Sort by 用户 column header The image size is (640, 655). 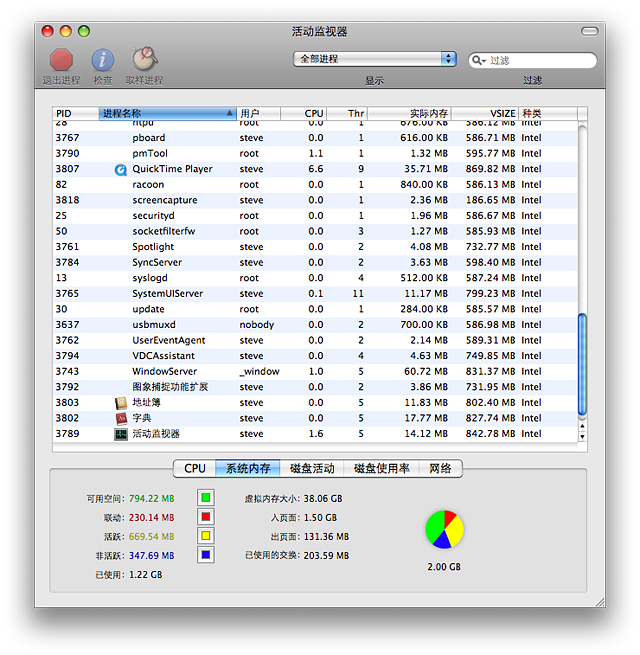click(258, 113)
